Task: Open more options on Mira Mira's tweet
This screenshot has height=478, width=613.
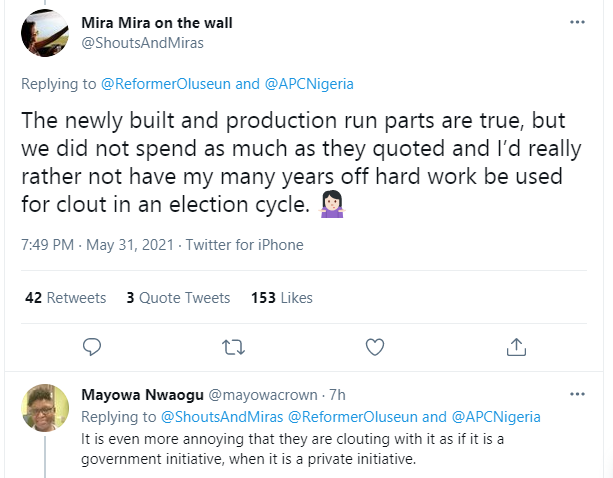Action: 577,22
